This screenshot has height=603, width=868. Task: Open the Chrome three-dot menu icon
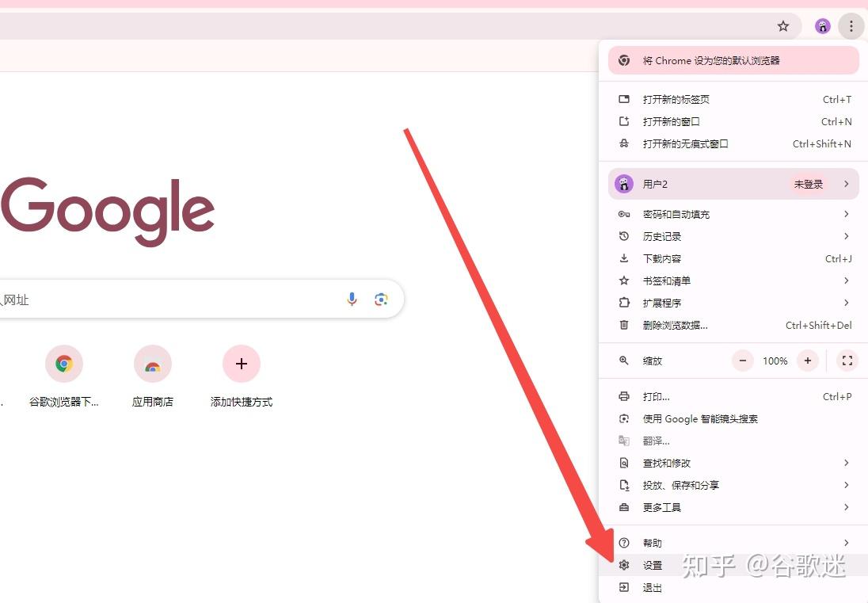click(x=851, y=25)
